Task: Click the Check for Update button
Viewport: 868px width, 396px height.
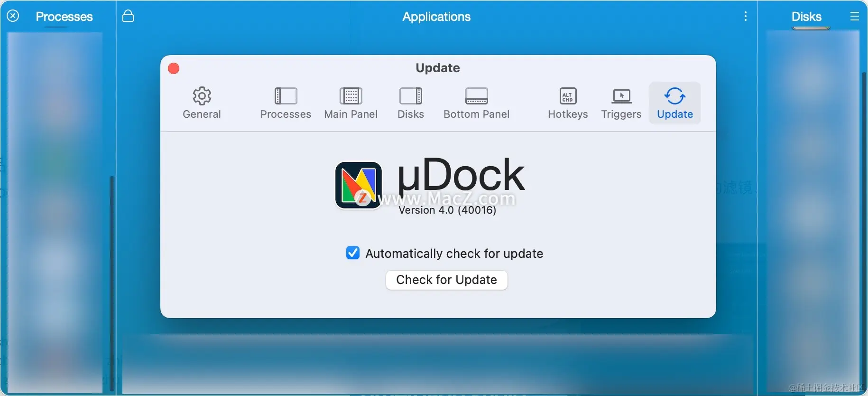Action: (446, 280)
